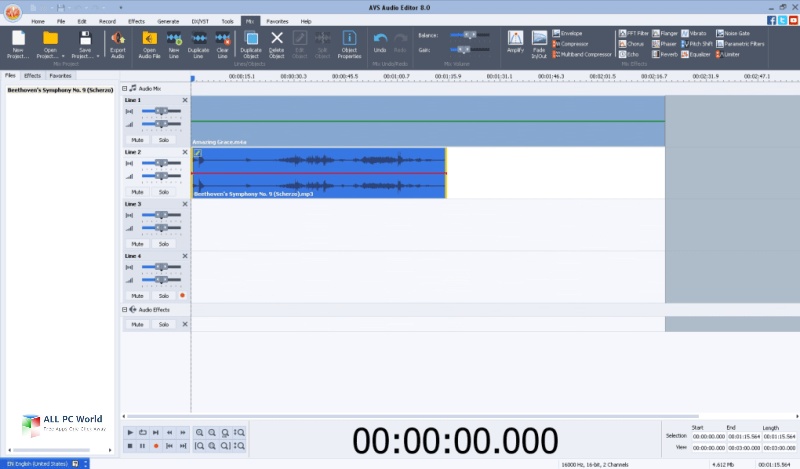Viewport: 800px width, 469px height.
Task: Switch to the Favorites side panel tab
Action: [61, 75]
